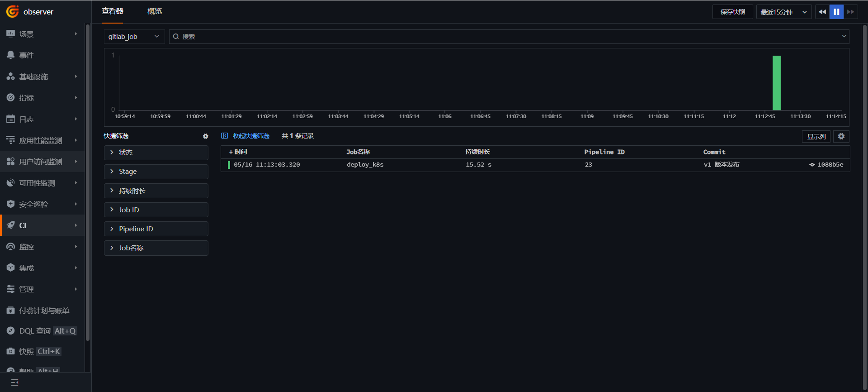Expand the 持续时长 filter
Viewport: 868px width, 392px height.
pos(156,191)
